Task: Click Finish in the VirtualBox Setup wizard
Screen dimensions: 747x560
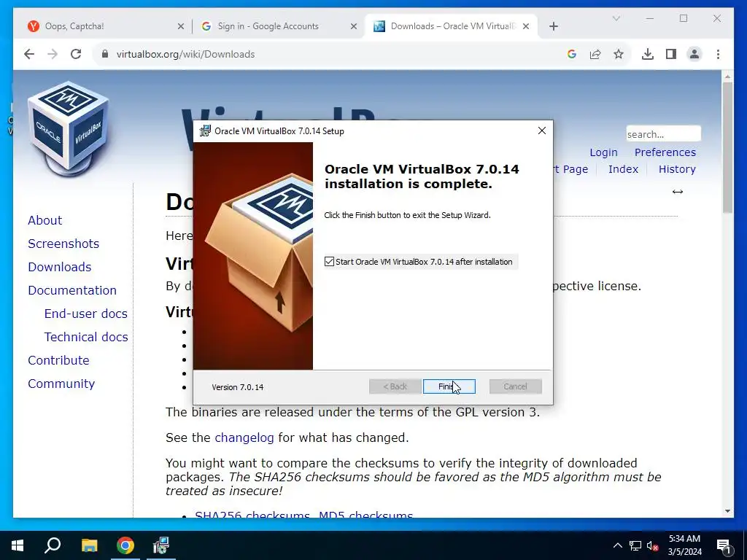Action: [449, 386]
